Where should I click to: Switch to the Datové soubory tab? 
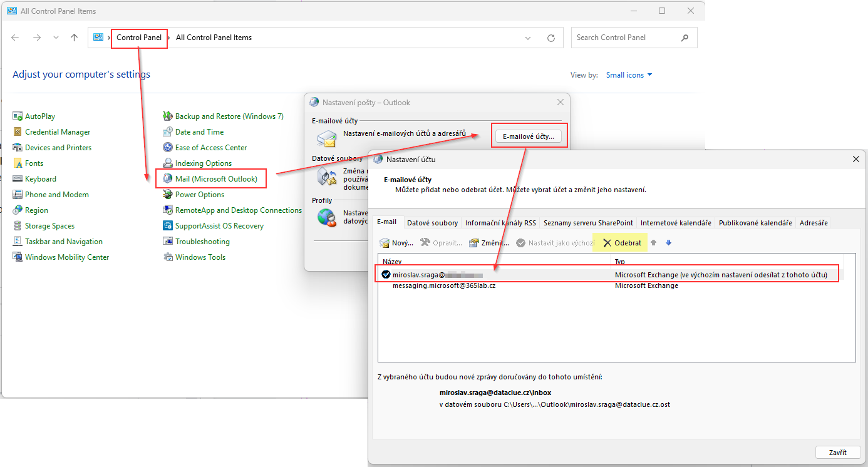(432, 223)
